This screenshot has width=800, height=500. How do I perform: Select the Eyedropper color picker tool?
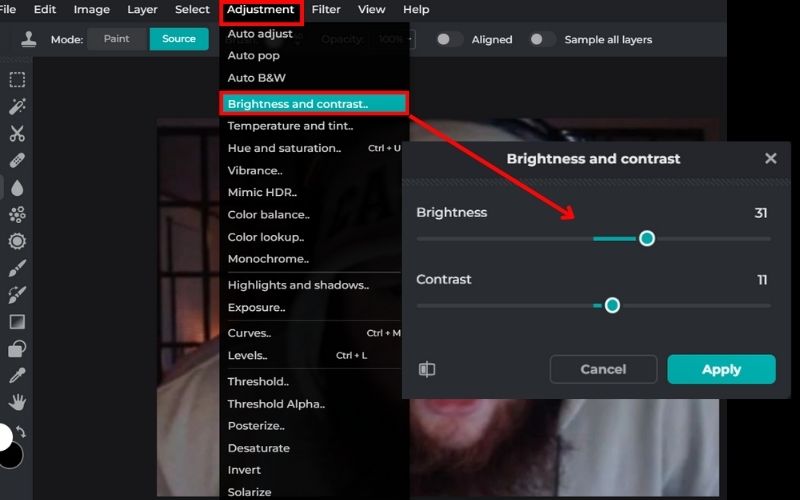[x=17, y=376]
